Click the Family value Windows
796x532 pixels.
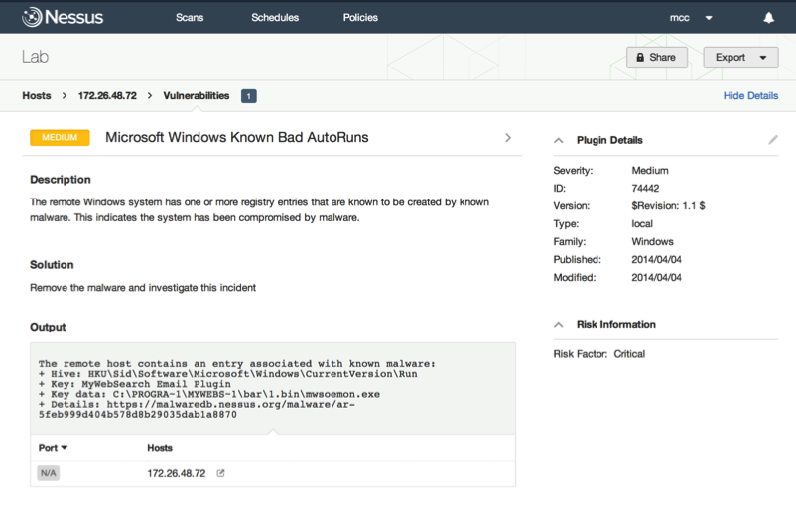652,241
